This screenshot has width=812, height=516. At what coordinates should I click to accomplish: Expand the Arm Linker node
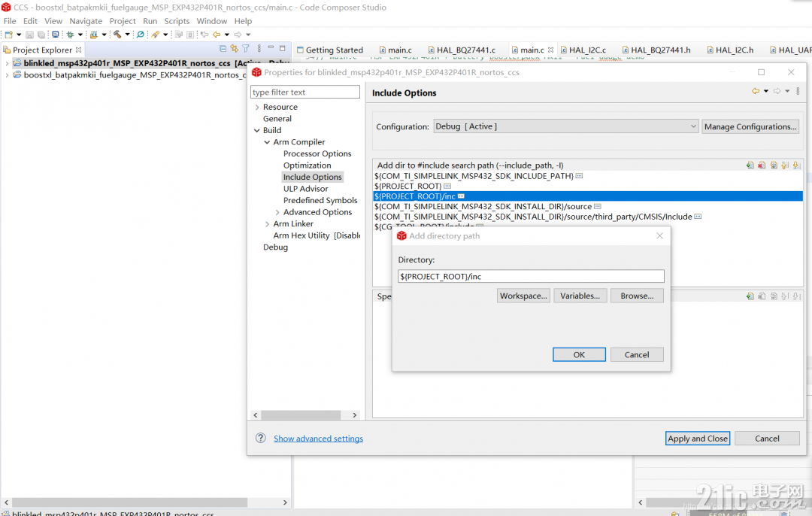click(x=267, y=224)
